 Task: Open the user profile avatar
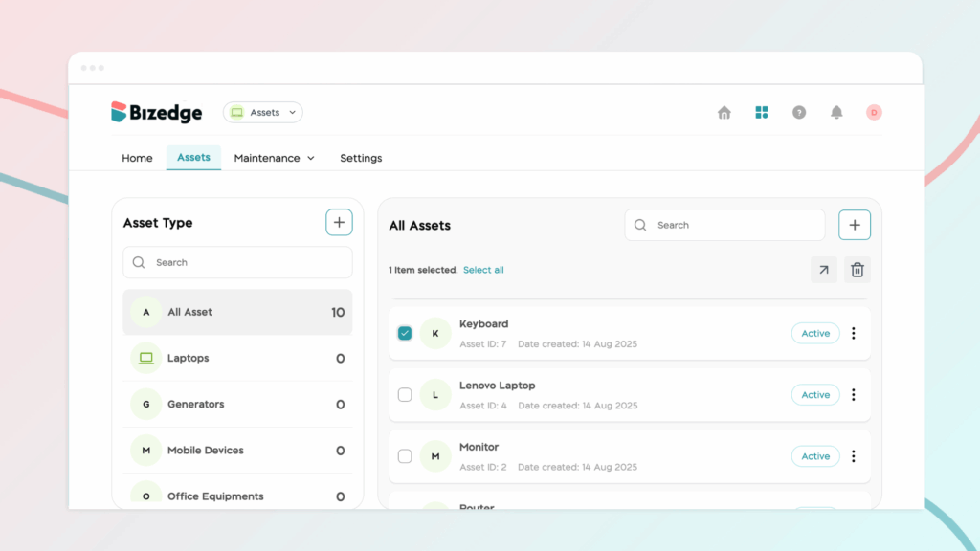coord(874,113)
